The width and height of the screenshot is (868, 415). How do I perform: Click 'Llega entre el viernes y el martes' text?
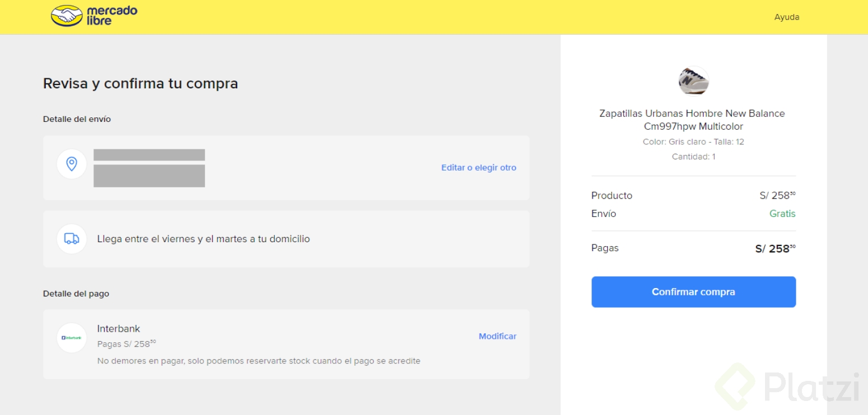point(203,239)
